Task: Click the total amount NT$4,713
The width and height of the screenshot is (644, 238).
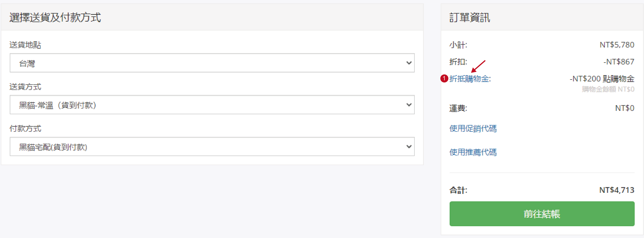Action: [617, 190]
